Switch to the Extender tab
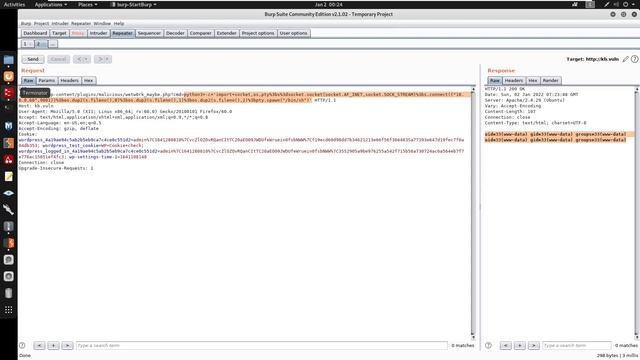 point(227,33)
